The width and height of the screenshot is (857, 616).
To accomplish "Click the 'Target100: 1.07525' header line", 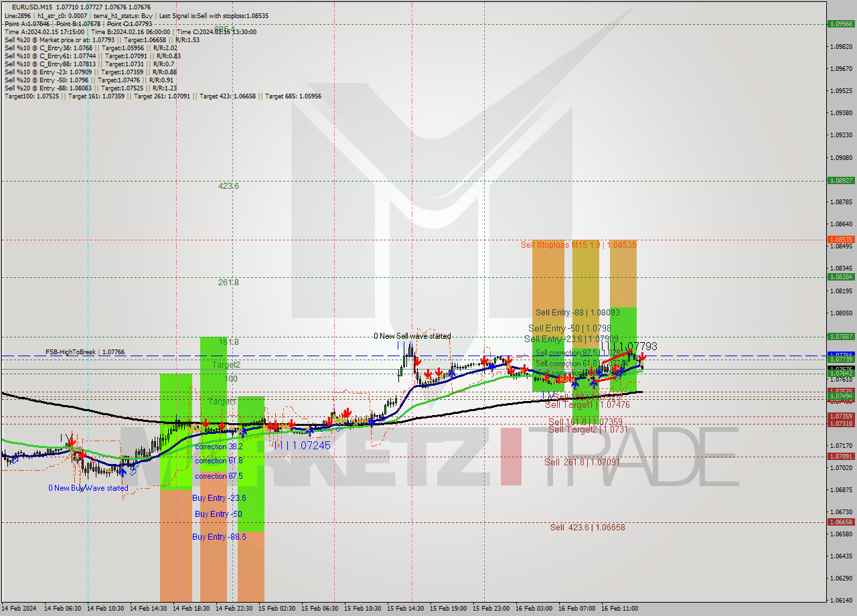I will coord(163,96).
